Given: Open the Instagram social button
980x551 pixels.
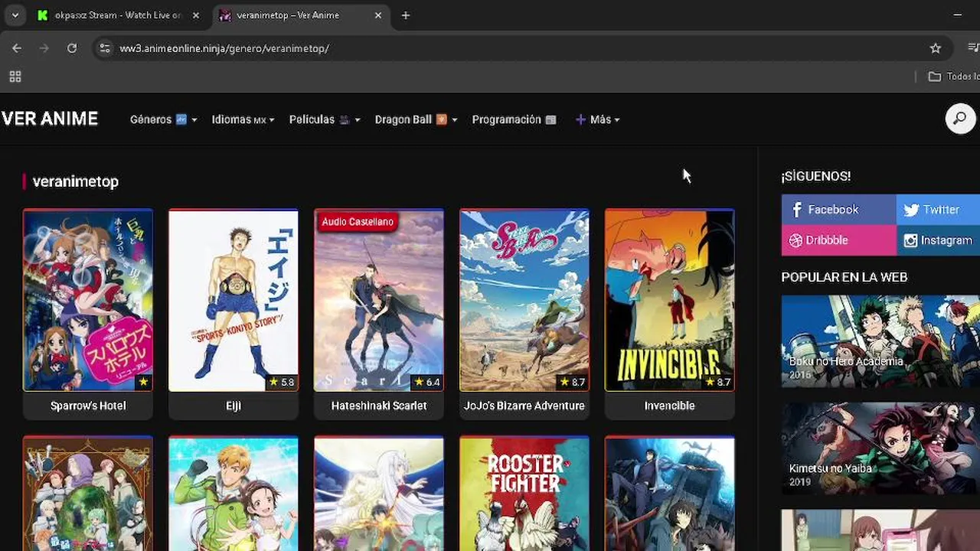Looking at the screenshot, I should click(938, 240).
